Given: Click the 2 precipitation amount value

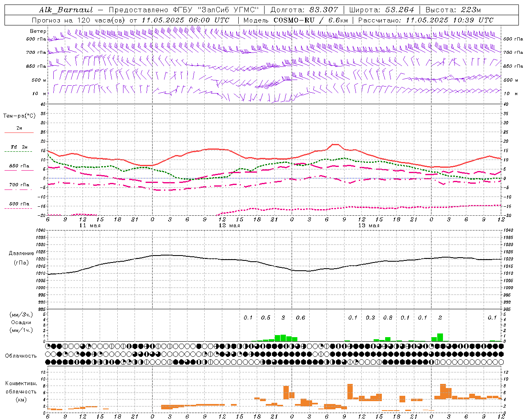Looking at the screenshot, I should pos(440,317).
